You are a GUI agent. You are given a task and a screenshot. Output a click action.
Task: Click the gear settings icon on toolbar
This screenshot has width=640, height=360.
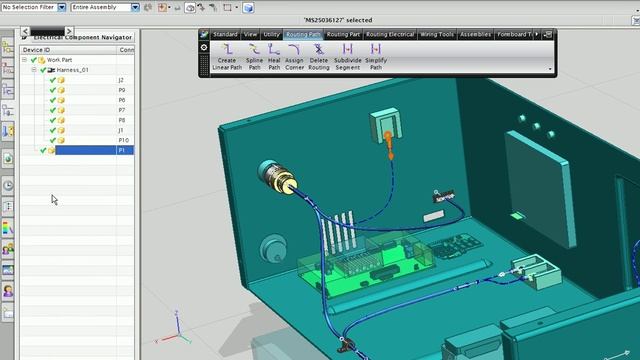point(204,48)
